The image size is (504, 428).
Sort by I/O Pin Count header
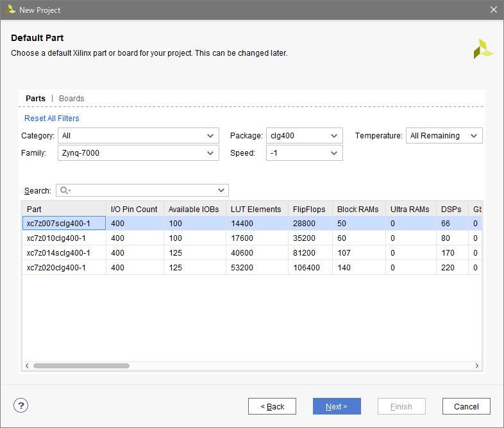(x=135, y=209)
